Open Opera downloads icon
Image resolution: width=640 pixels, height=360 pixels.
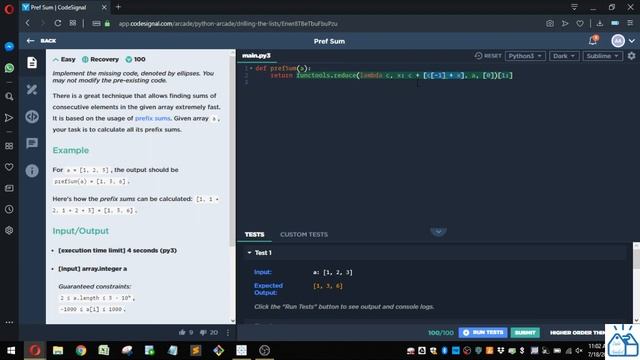[x=600, y=24]
